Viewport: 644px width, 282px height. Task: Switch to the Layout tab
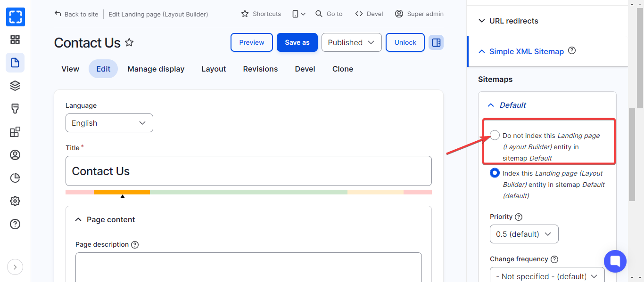[x=214, y=69]
